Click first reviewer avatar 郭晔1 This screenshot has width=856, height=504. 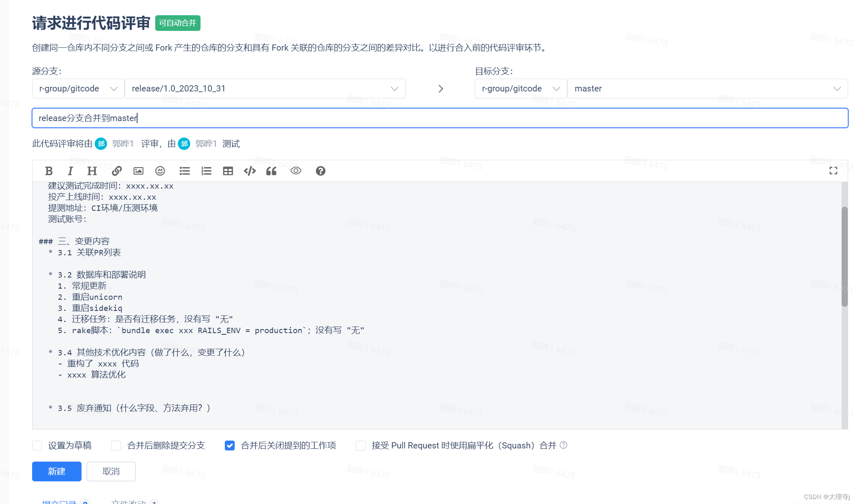[101, 144]
